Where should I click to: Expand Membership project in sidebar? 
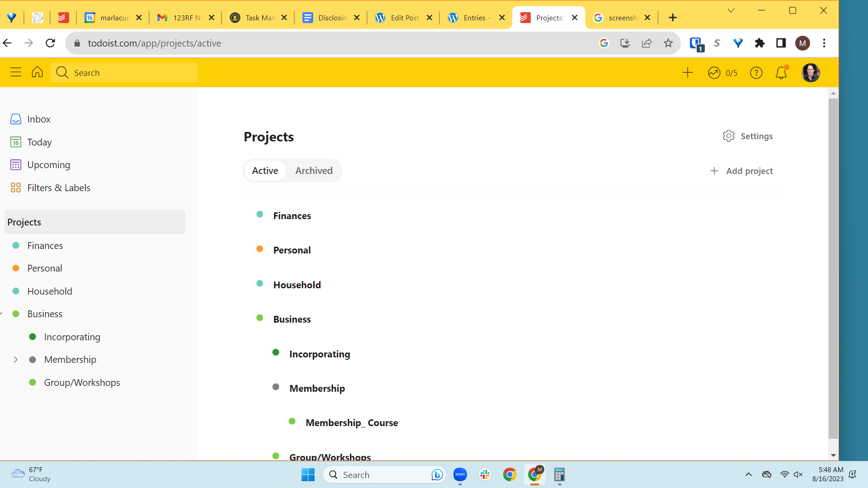click(16, 360)
